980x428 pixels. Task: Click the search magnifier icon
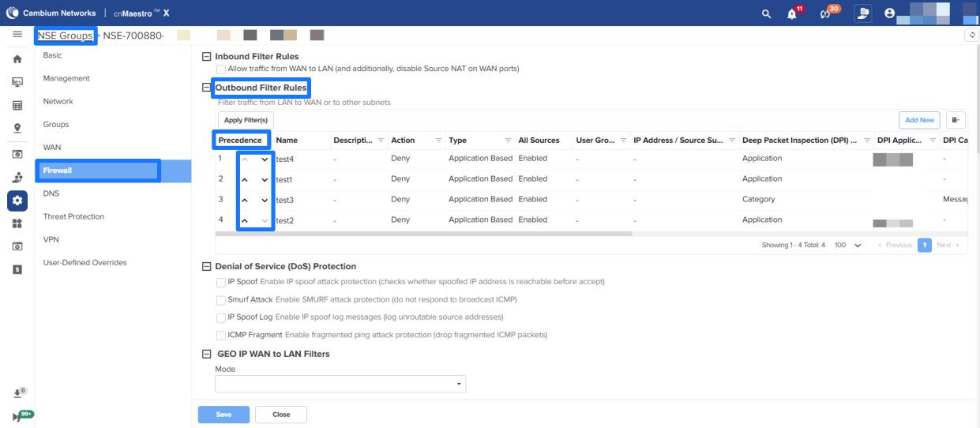tap(765, 13)
